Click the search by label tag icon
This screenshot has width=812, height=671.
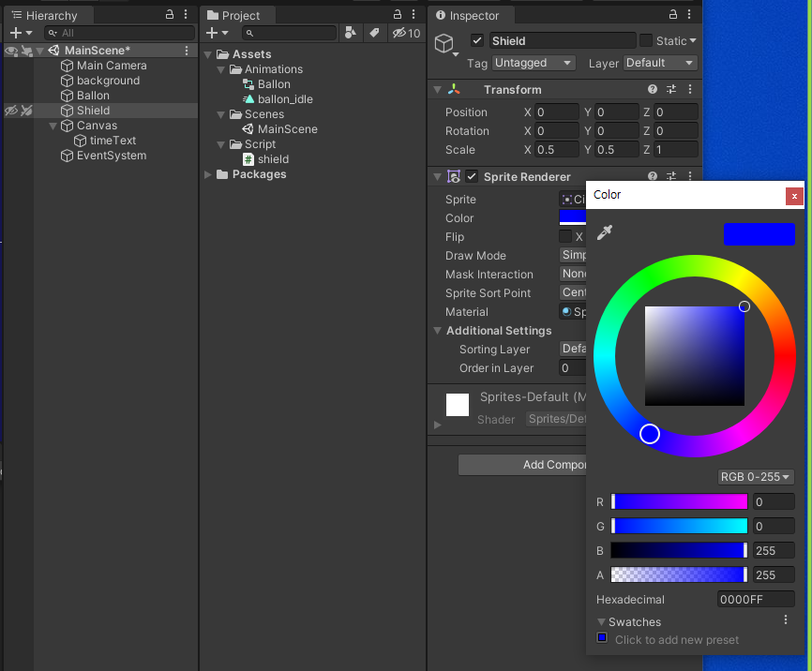coord(374,33)
